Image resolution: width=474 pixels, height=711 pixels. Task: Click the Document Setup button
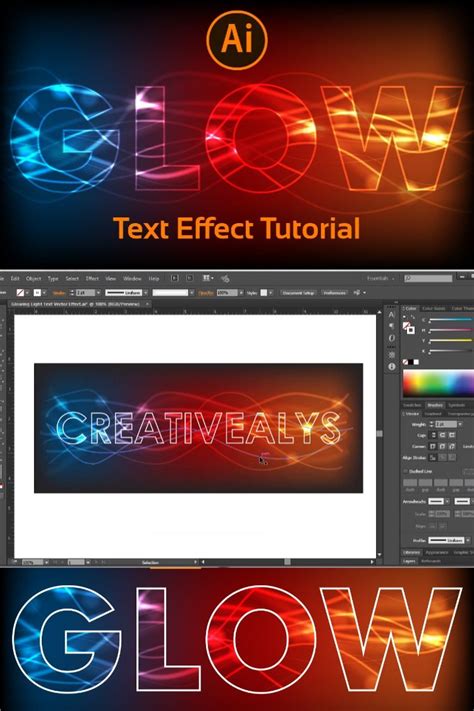pos(298,293)
